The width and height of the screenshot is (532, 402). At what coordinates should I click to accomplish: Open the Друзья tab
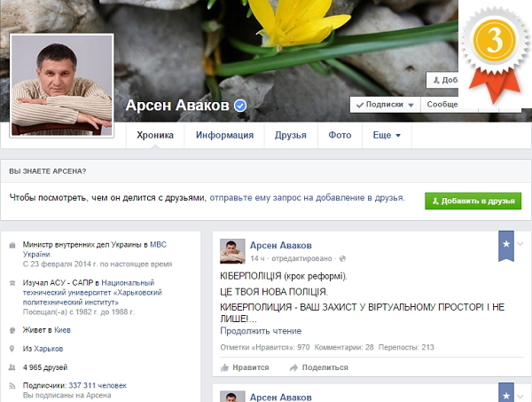click(291, 135)
